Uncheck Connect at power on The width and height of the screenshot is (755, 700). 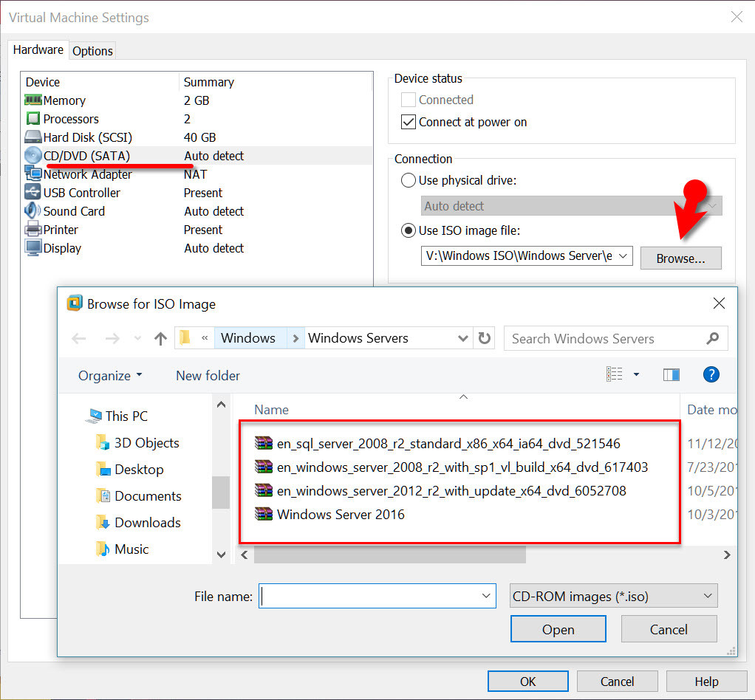coord(408,122)
